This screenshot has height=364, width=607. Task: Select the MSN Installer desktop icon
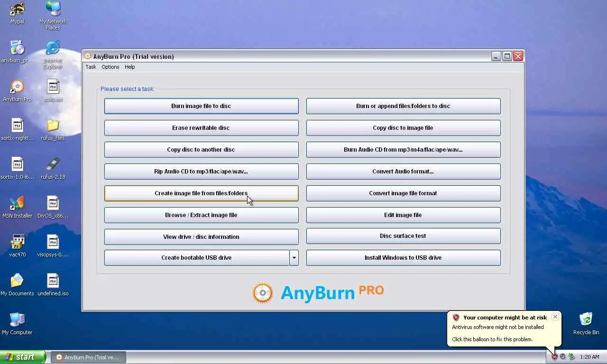click(x=17, y=207)
